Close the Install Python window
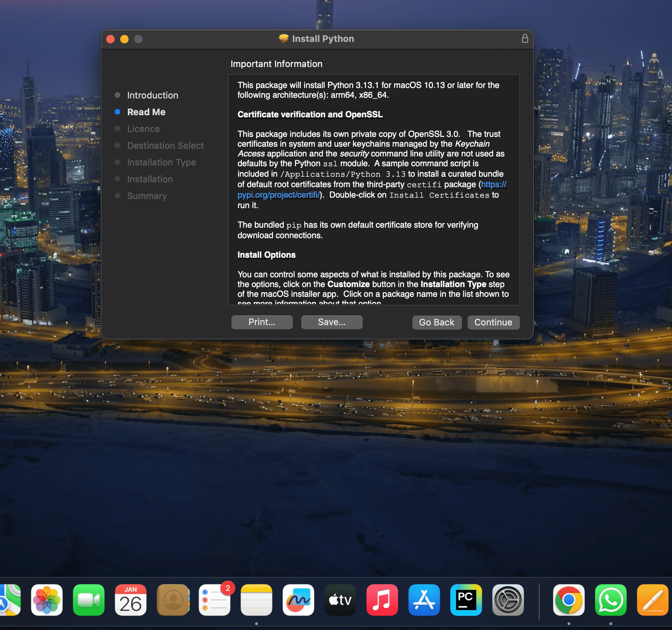The width and height of the screenshot is (672, 630). [x=110, y=39]
